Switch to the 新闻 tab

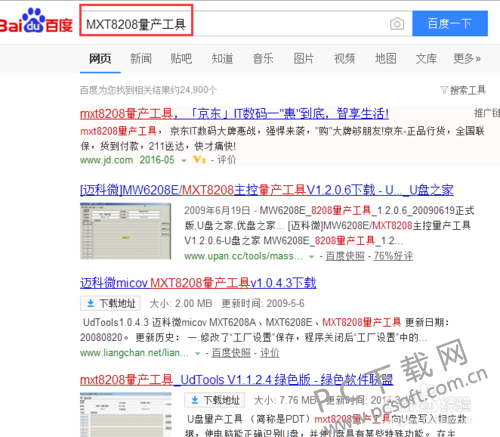coord(141,59)
